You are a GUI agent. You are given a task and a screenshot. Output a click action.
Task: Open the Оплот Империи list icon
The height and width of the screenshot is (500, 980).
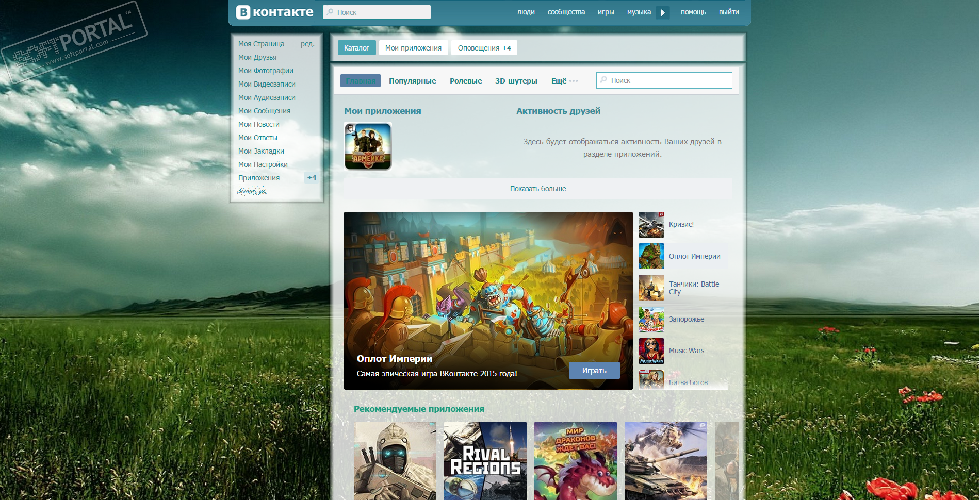point(651,256)
